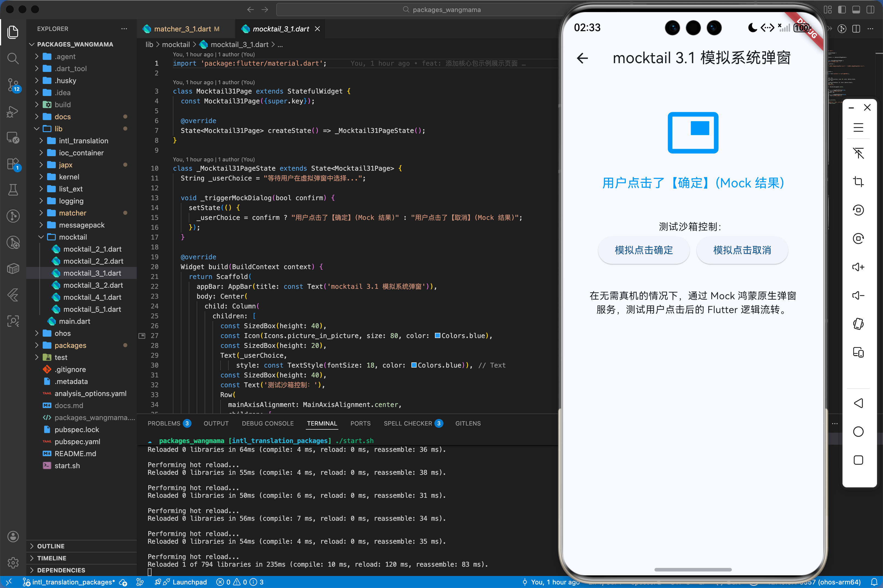Open the Explorer view in activity bar
The width and height of the screenshot is (883, 588).
pyautogui.click(x=13, y=32)
